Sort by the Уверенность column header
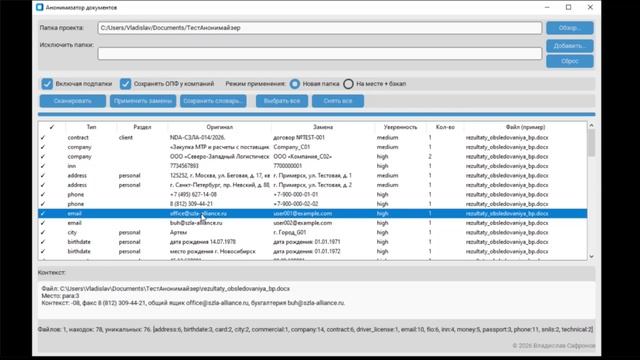 tap(400, 127)
